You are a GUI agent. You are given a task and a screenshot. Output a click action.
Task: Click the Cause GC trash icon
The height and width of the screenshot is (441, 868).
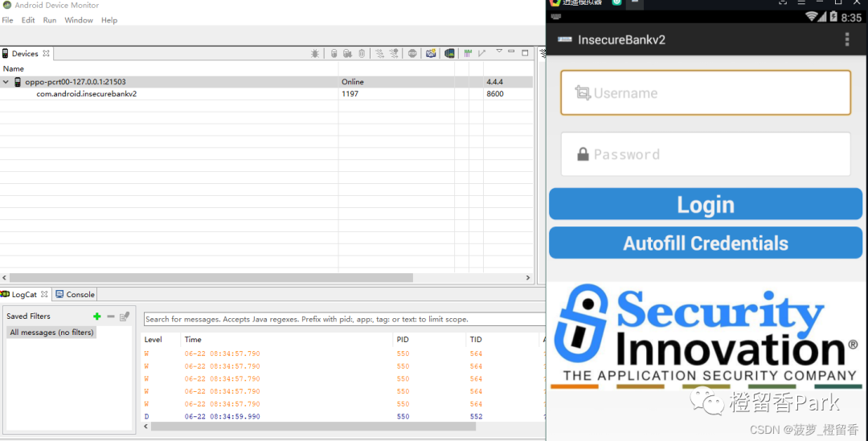(362, 54)
